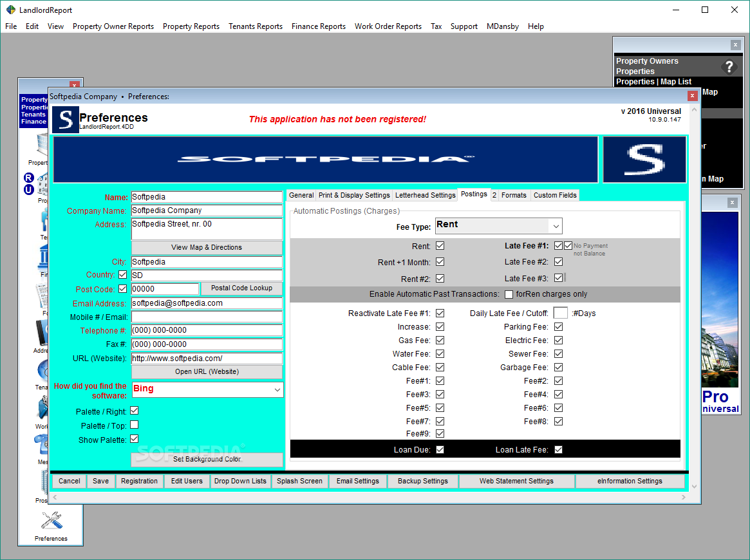The image size is (750, 560).
Task: Toggle the Late Fee #2 checkbox
Action: click(x=558, y=261)
